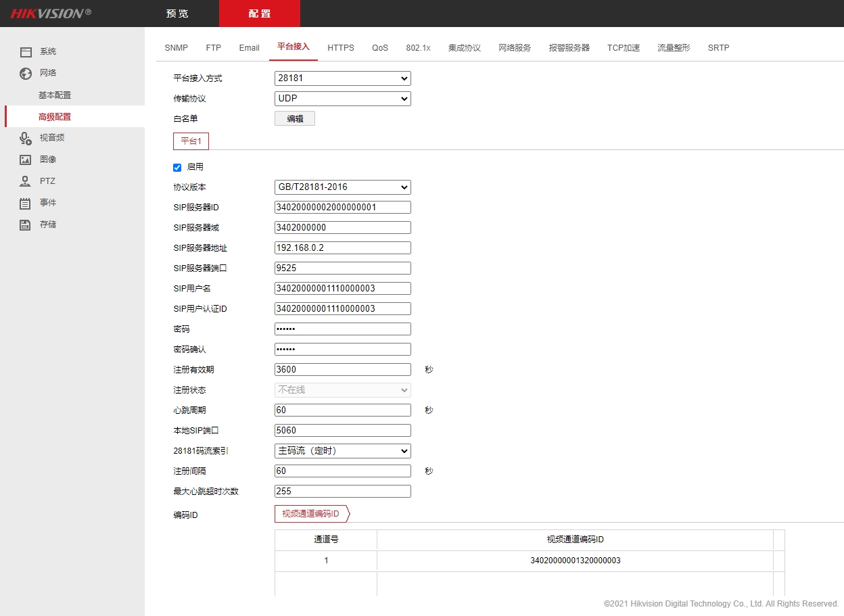Viewport: 844px width, 616px height.
Task: Expand the 28181 stream index dropdown
Action: tap(342, 451)
